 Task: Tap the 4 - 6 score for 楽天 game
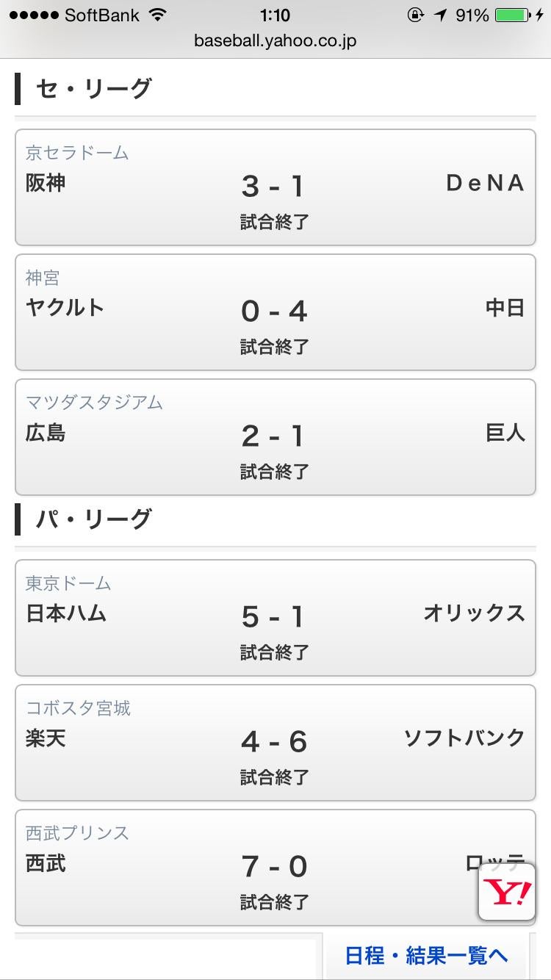coord(274,742)
